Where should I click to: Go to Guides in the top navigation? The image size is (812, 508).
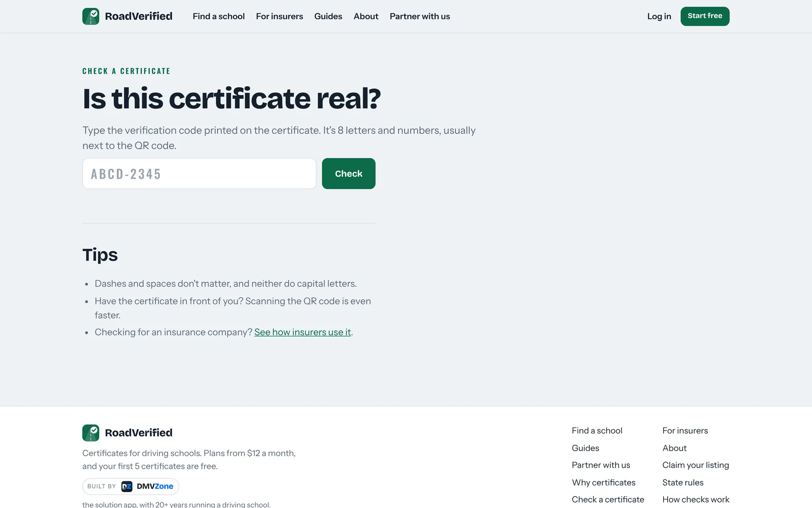click(x=328, y=16)
